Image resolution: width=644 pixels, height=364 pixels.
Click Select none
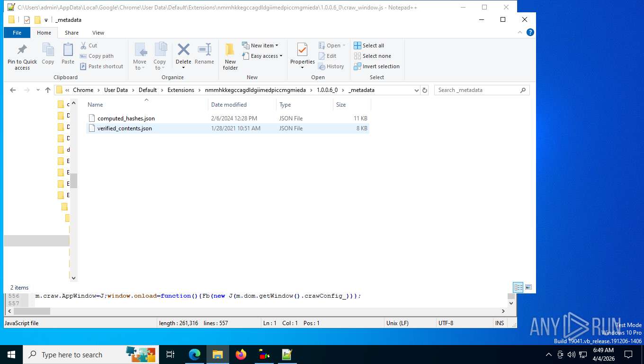(x=372, y=56)
